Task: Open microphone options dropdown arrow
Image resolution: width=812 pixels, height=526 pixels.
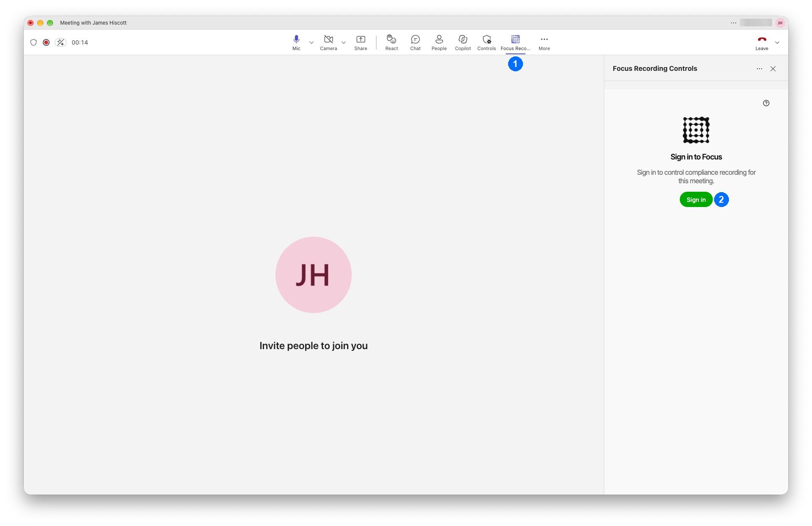Action: [311, 42]
